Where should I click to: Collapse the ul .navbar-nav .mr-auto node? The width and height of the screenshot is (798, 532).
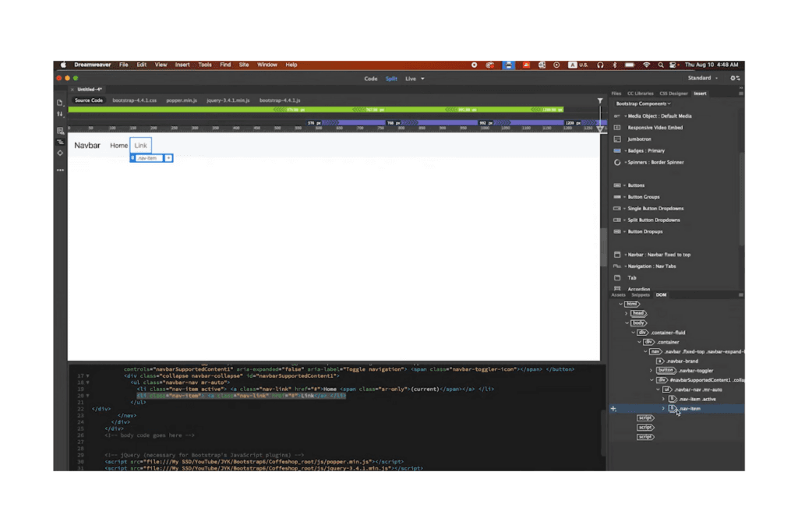[658, 389]
